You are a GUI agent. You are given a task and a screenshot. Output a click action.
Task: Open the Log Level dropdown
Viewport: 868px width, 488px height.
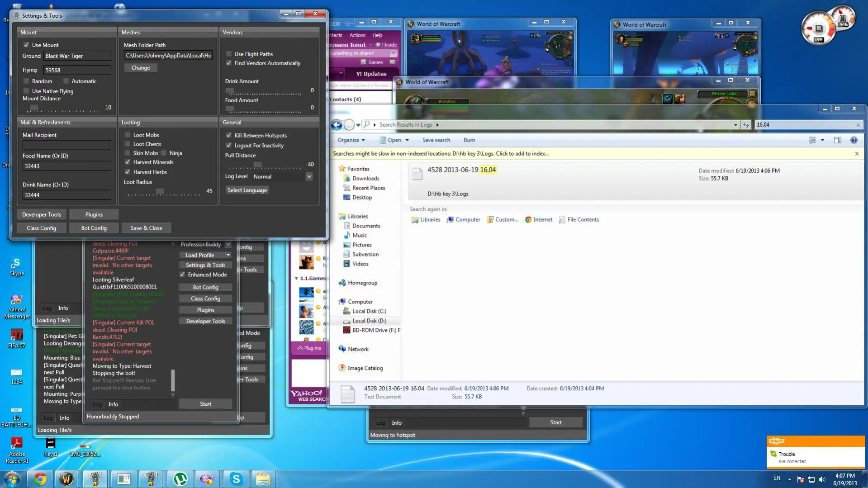point(309,176)
